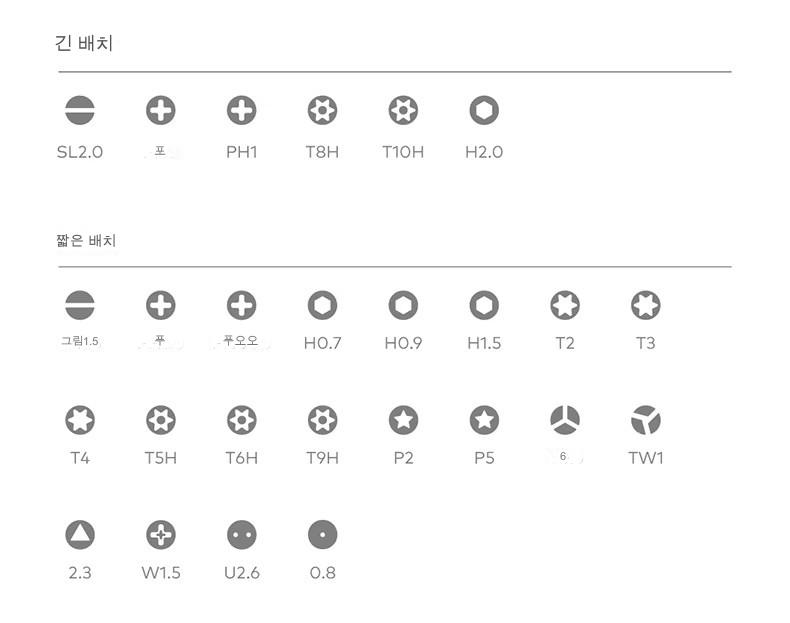This screenshot has height=623, width=790.
Task: Select the P2 pentalobe bit icon
Action: [403, 420]
